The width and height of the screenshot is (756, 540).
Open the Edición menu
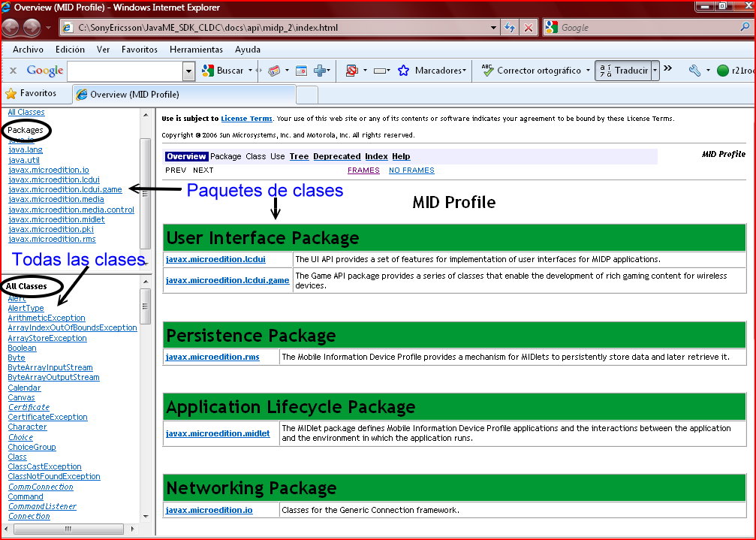click(x=70, y=49)
